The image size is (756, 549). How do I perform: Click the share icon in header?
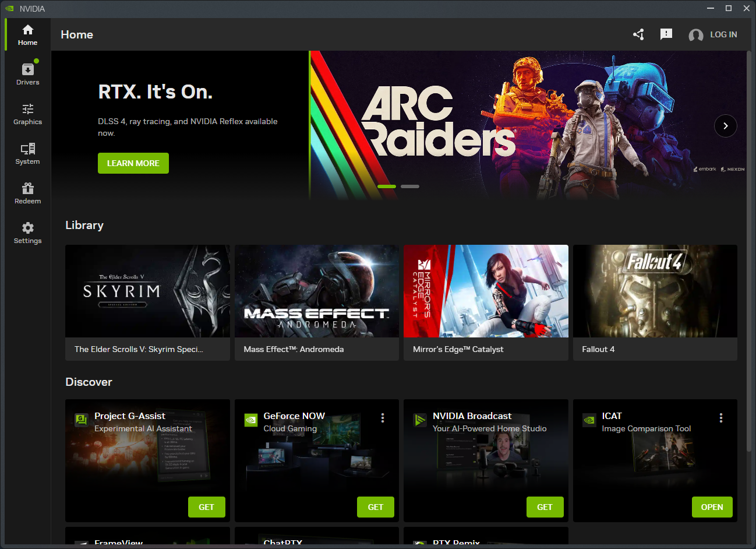point(638,34)
